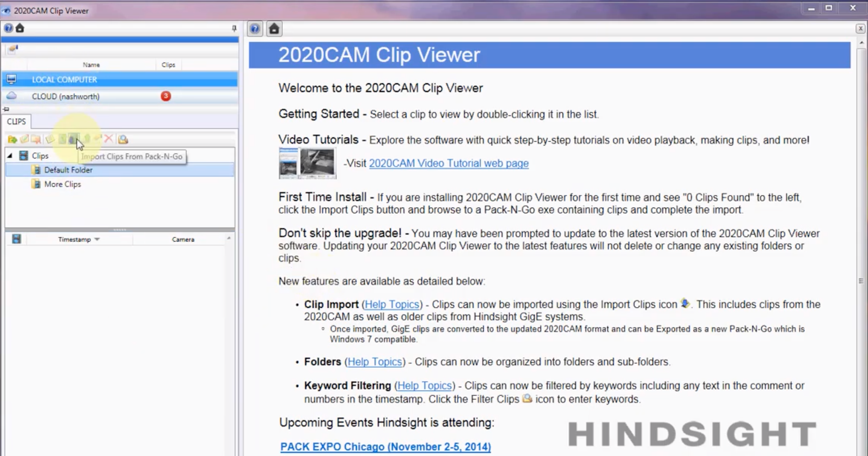Viewport: 868px width, 456px height.
Task: Select the CLOUD (nashworth) source
Action: [119, 96]
